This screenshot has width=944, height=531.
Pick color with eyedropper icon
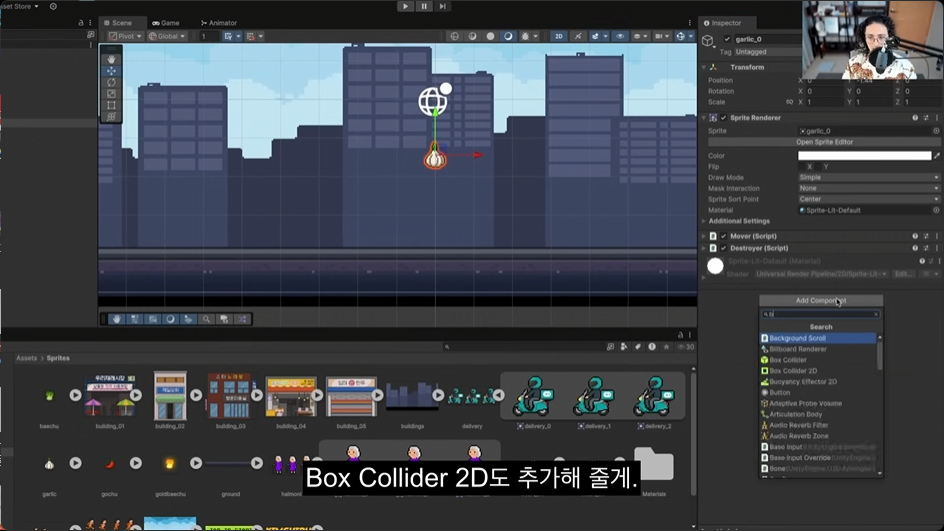tap(937, 155)
